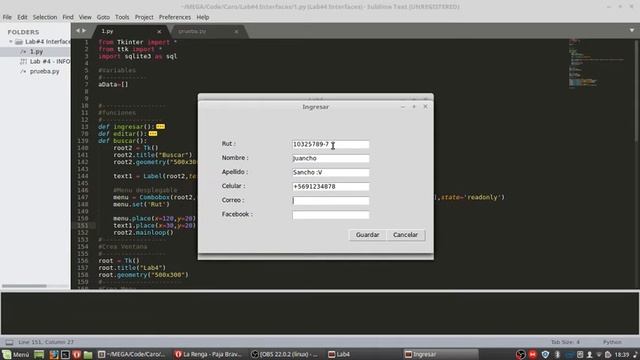Close the 1.py tab
This screenshot has height=360, width=640.
pyautogui.click(x=159, y=31)
